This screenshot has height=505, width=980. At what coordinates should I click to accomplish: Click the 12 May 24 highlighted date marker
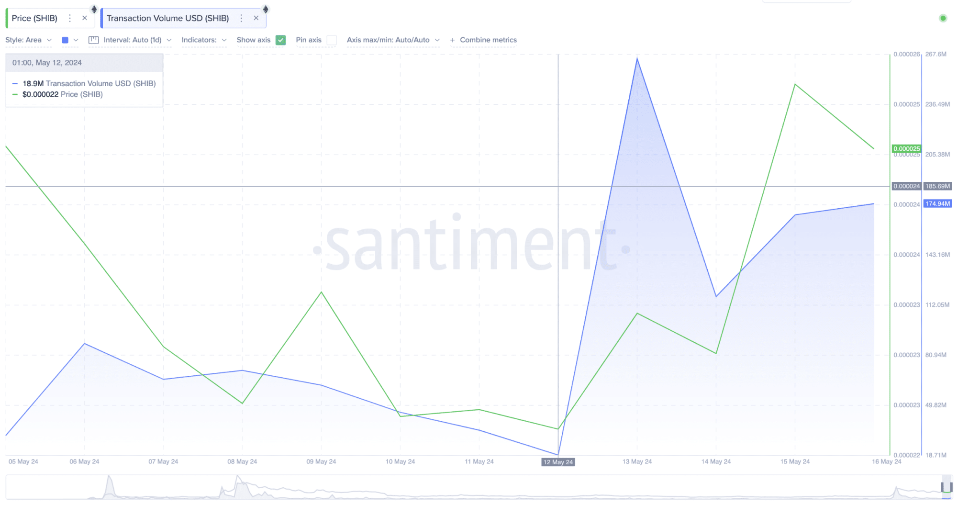pos(558,462)
